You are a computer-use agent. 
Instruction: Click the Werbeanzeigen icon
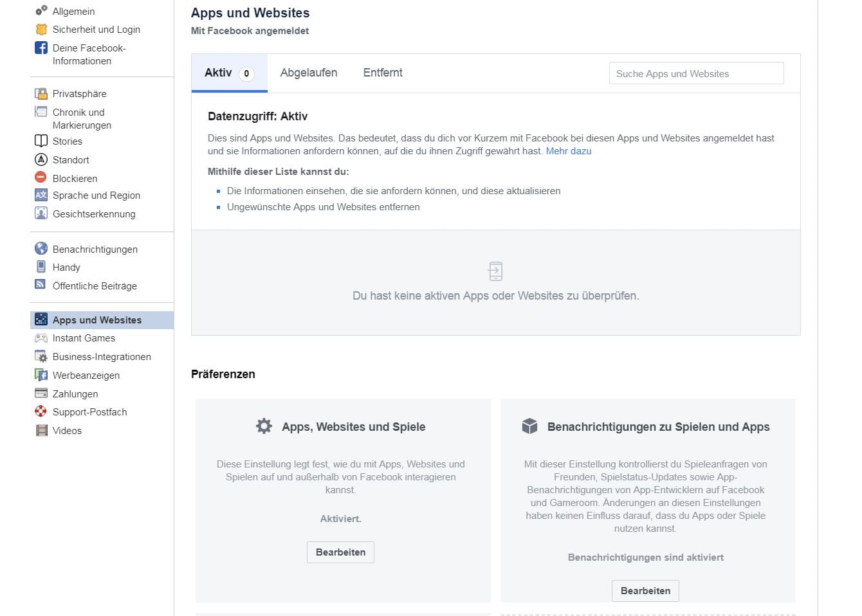tap(41, 375)
